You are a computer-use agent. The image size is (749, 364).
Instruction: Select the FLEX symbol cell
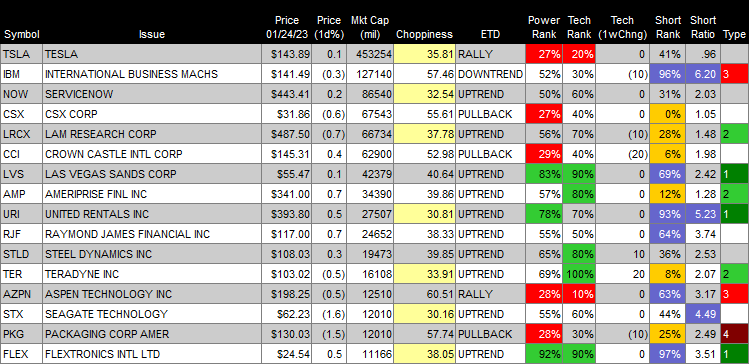21,354
